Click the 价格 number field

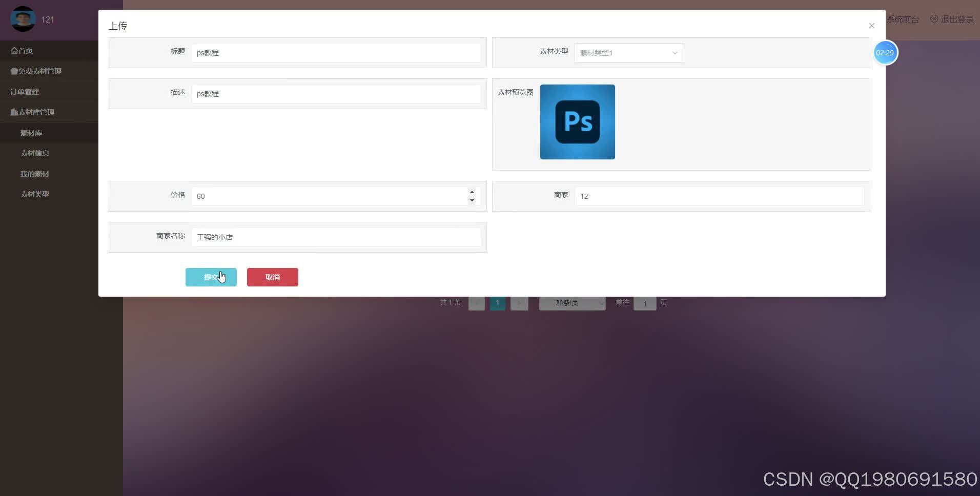(x=336, y=196)
